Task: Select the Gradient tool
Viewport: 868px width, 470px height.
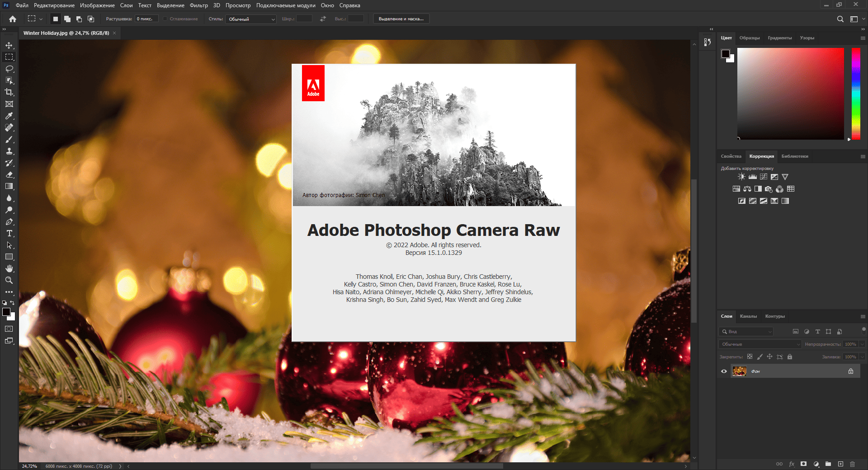Action: coord(9,186)
